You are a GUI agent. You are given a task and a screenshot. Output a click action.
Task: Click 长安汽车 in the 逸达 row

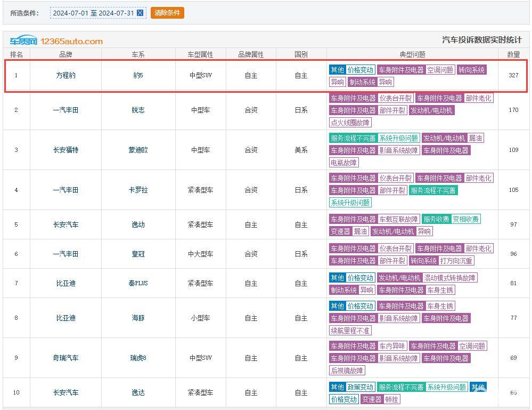coord(66,392)
